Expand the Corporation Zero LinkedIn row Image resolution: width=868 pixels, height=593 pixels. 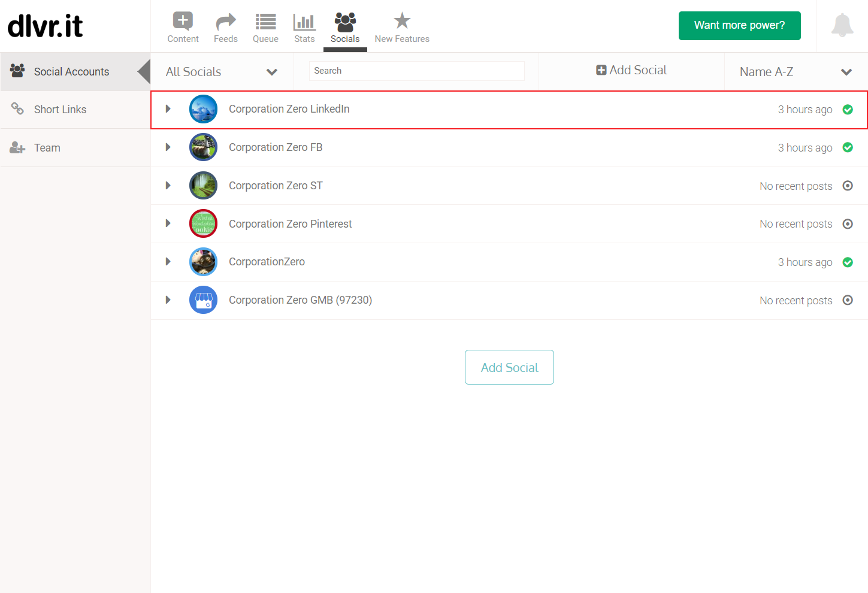168,109
